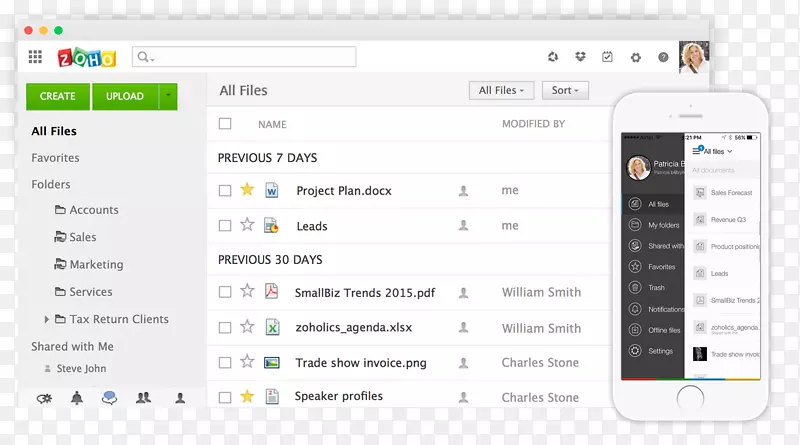800x445 pixels.
Task: Click the green CREATE button
Action: (x=58, y=96)
